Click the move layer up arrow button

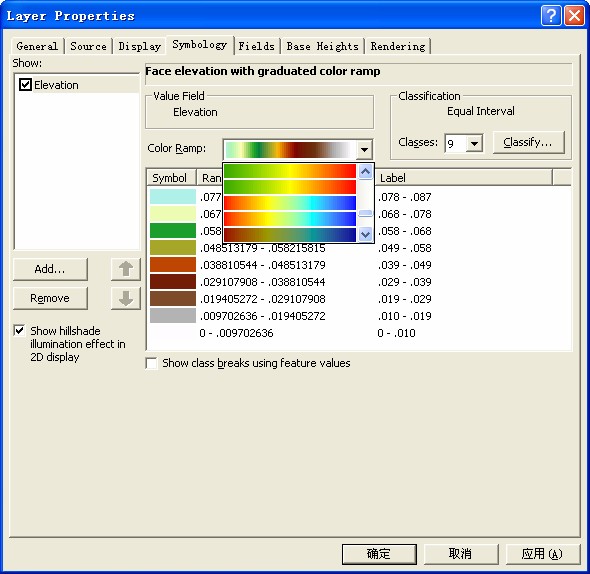(x=126, y=269)
